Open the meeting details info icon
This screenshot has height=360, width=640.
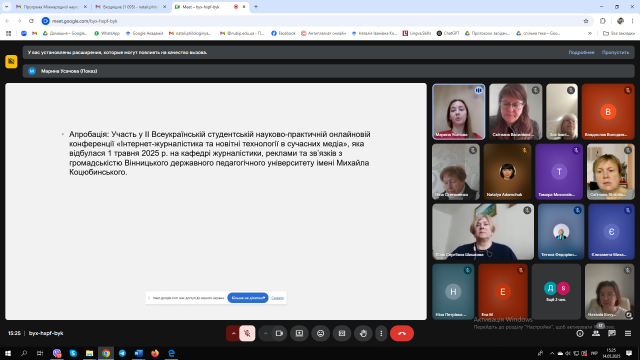580,333
